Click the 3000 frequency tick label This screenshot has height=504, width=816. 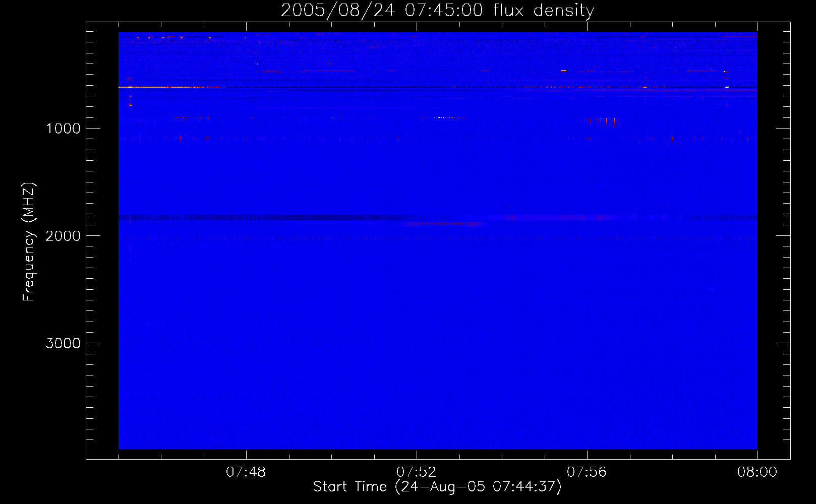pos(63,343)
